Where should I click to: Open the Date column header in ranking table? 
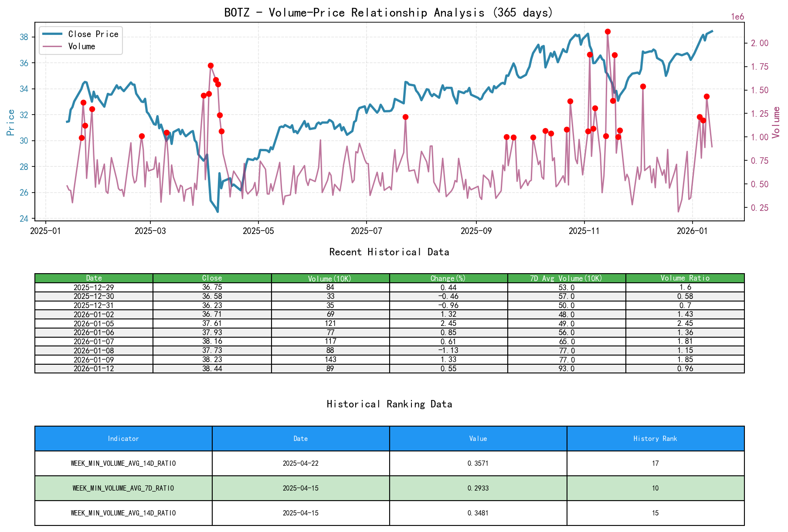301,439
